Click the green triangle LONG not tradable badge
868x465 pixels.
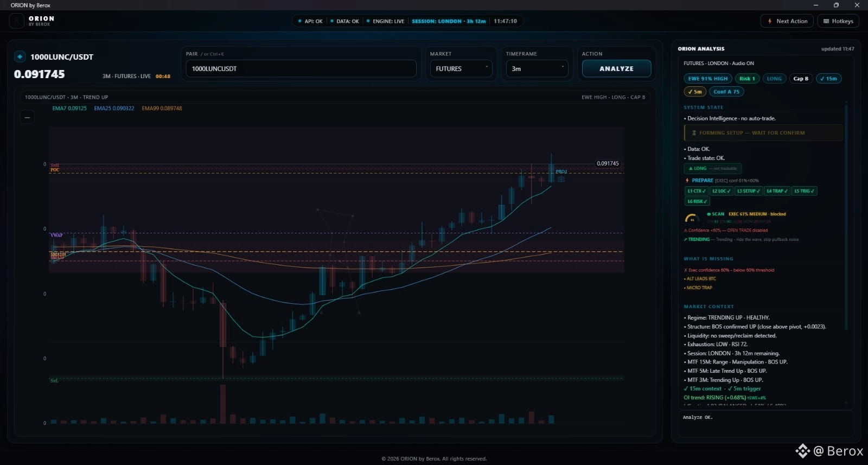tap(713, 169)
